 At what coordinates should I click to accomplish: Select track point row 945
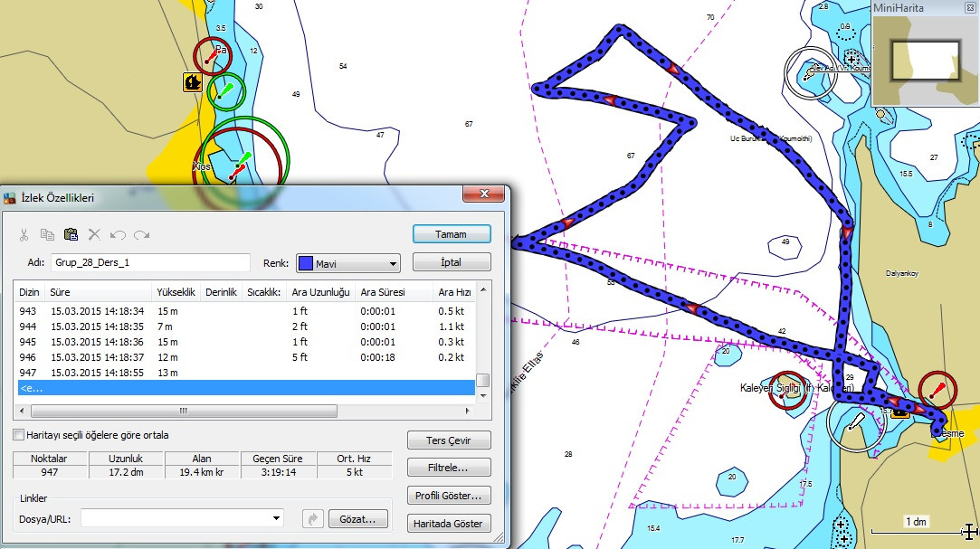[x=245, y=342]
